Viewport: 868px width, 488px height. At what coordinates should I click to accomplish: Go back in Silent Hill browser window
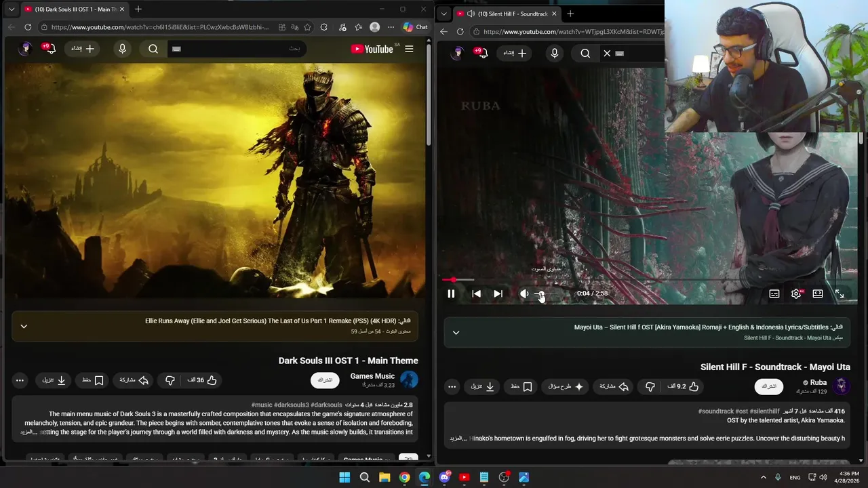click(443, 32)
